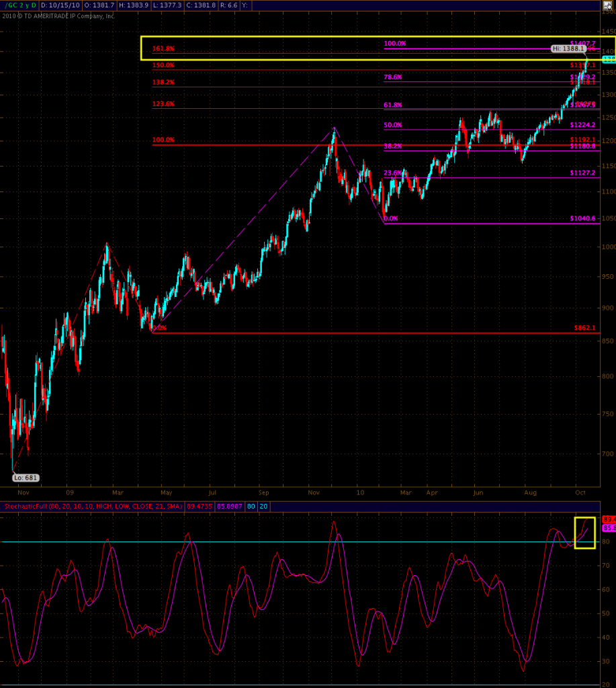This screenshot has height=688, width=616.
Task: Select the Hi: 1388.1 price bubble
Action: pyautogui.click(x=568, y=49)
